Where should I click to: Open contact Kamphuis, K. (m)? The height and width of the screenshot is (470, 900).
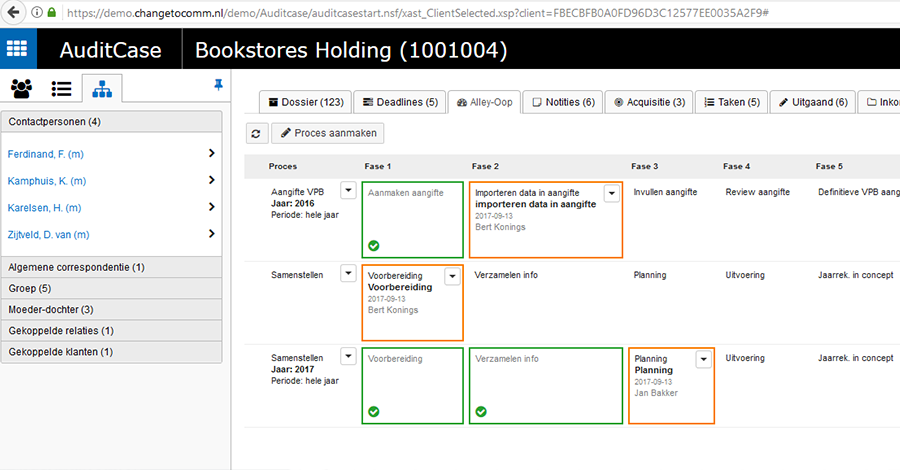(46, 181)
